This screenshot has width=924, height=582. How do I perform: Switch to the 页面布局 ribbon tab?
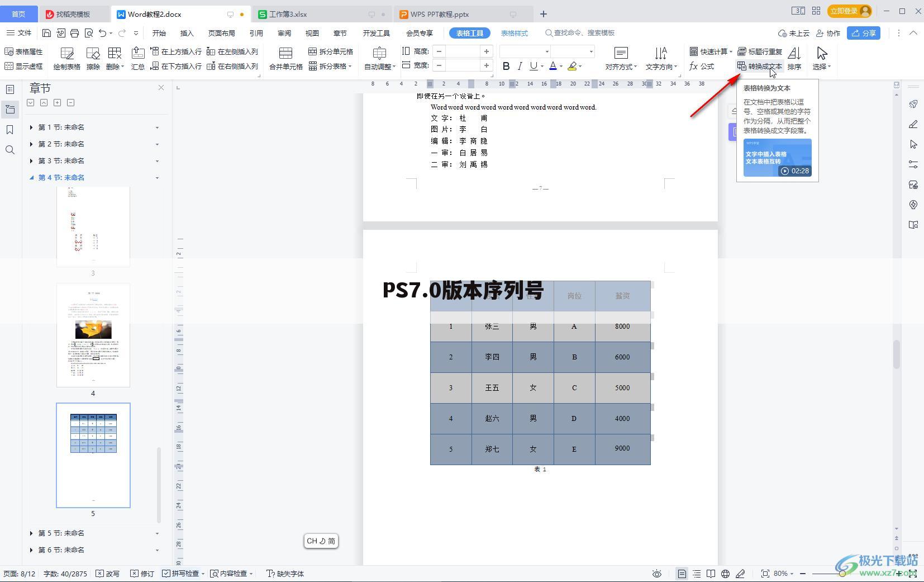(221, 33)
